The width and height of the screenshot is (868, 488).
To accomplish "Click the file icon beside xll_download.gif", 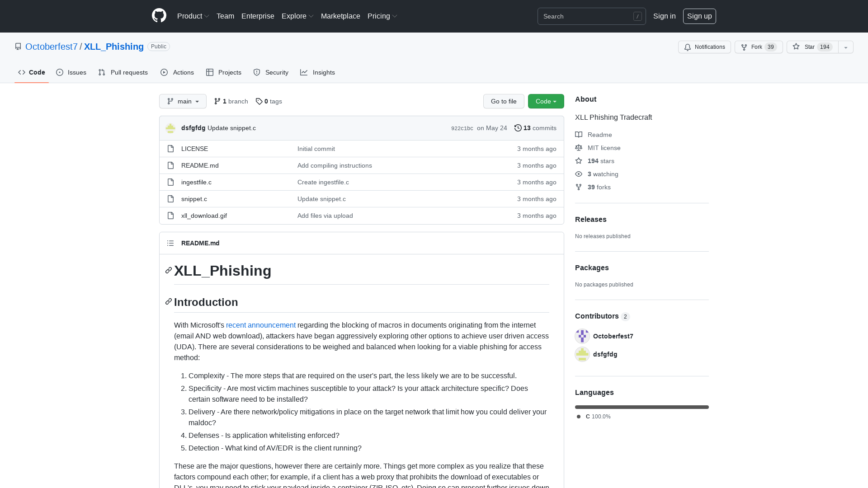I will tap(170, 216).
